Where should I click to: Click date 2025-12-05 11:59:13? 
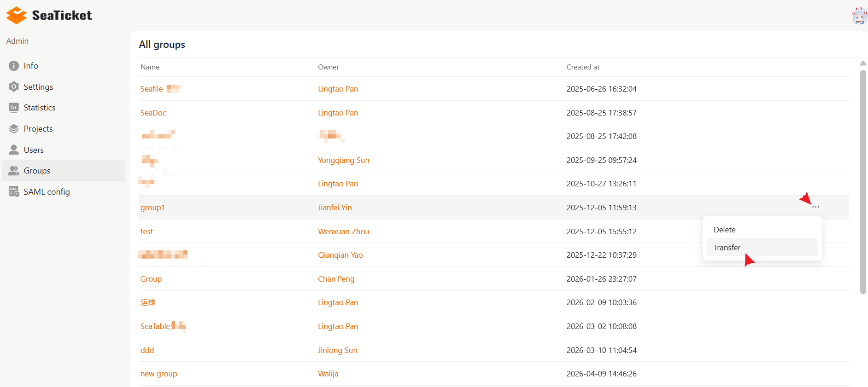(x=601, y=208)
